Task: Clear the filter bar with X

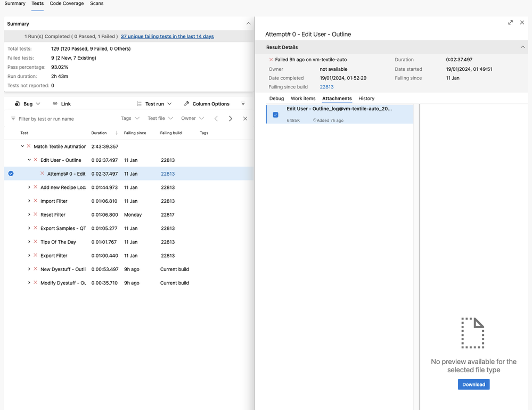Action: [245, 119]
